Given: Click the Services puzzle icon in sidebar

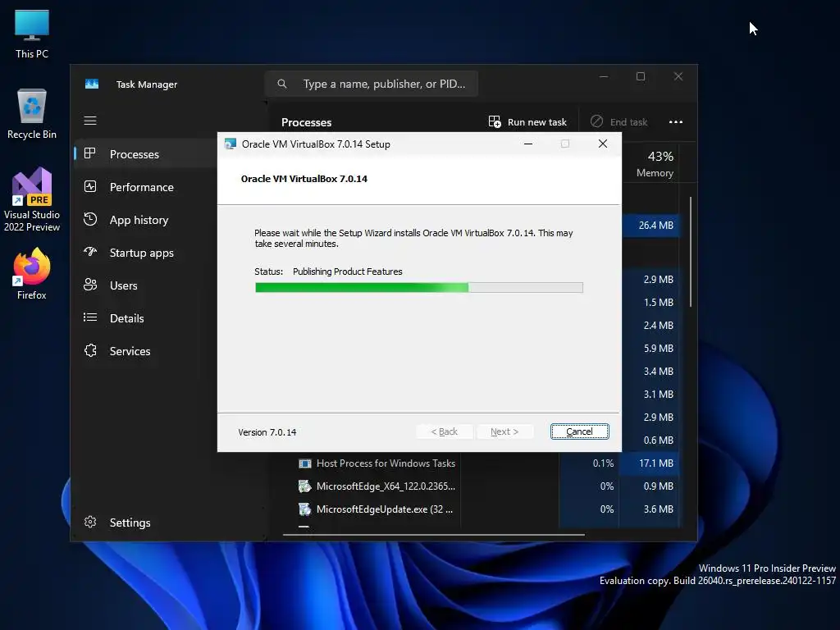Looking at the screenshot, I should click(x=90, y=350).
